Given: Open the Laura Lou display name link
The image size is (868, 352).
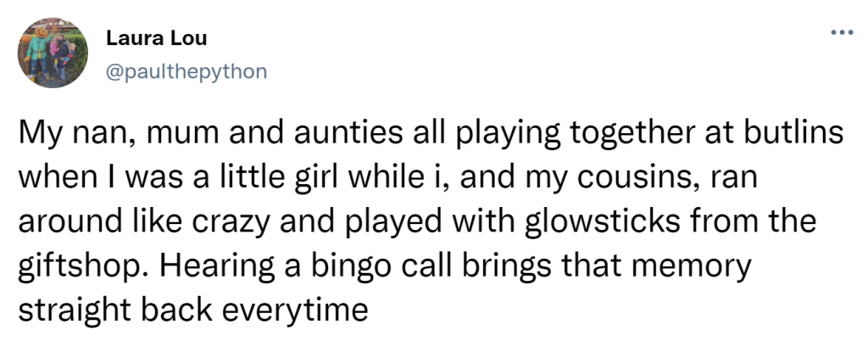Looking at the screenshot, I should (x=156, y=38).
